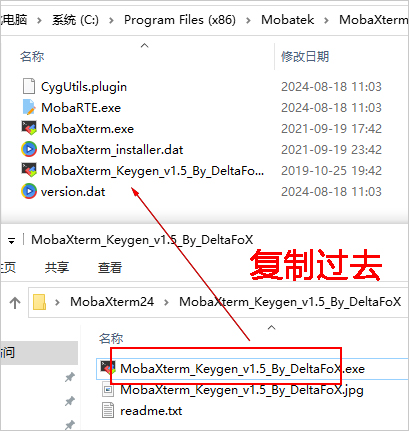Go up one folder level with arrow
The image size is (409, 431).
coord(15,303)
